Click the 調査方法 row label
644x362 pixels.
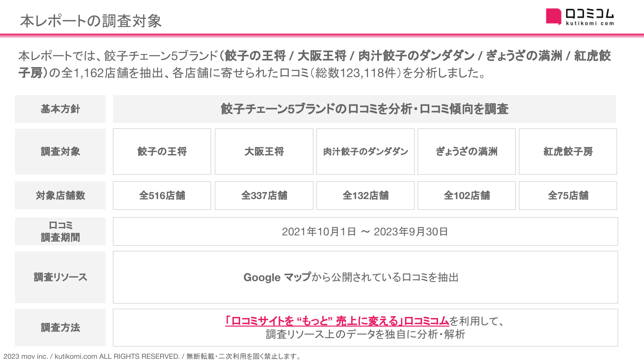pos(60,328)
